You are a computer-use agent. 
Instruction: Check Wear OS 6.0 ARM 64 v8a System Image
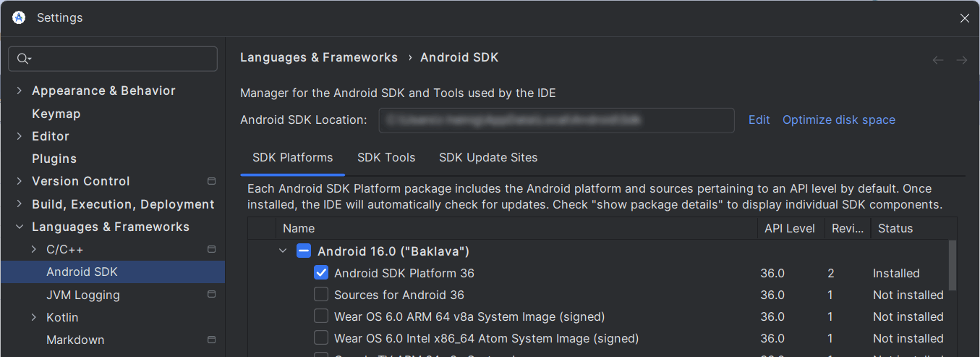[x=321, y=316]
